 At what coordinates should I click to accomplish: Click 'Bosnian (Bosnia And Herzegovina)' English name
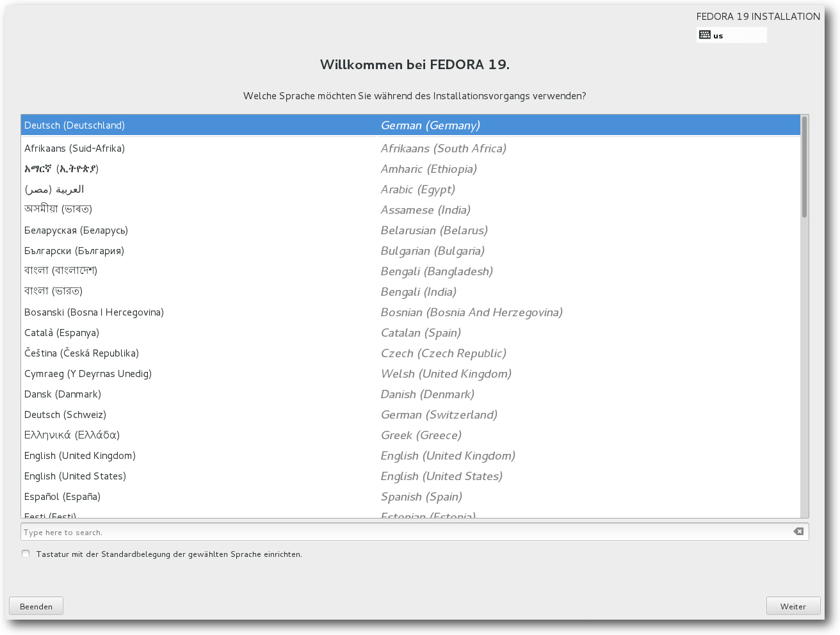[x=472, y=312]
